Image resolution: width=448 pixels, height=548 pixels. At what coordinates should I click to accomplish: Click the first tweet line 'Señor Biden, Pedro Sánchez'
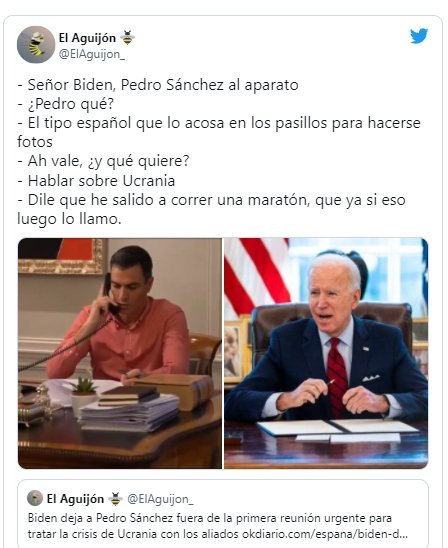(158, 85)
